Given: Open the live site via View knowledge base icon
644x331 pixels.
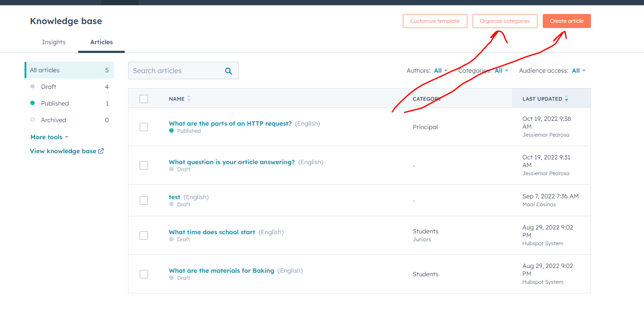Looking at the screenshot, I should pos(101,151).
